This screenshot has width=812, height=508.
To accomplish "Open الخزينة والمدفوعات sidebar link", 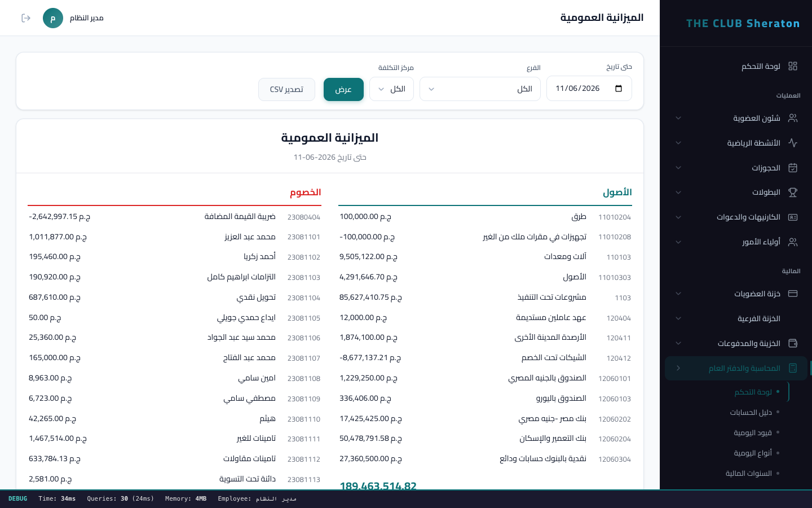I will pyautogui.click(x=736, y=343).
